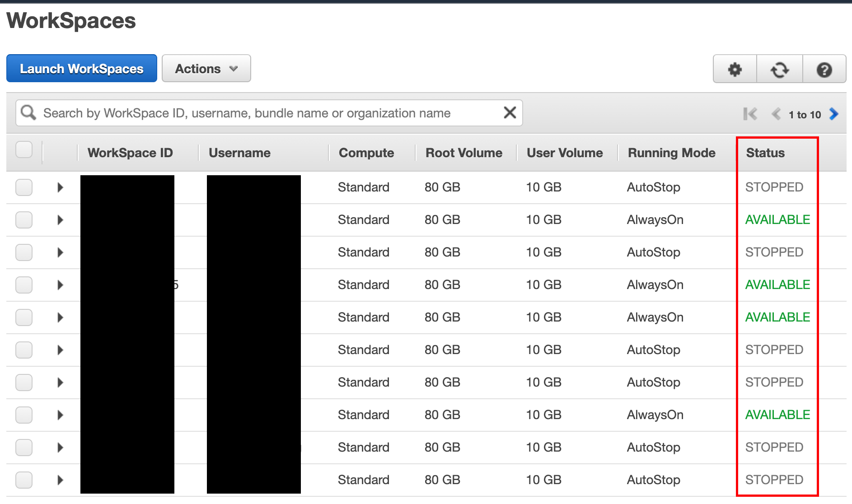
Task: Jump to first page icon
Action: point(750,114)
